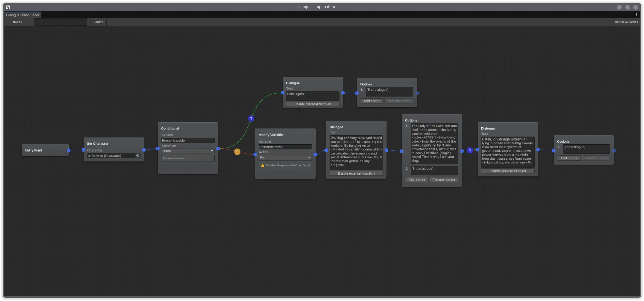Click the warning icon in Modify Variable node
Image resolution: width=644 pixels, height=301 pixels.
(262, 165)
